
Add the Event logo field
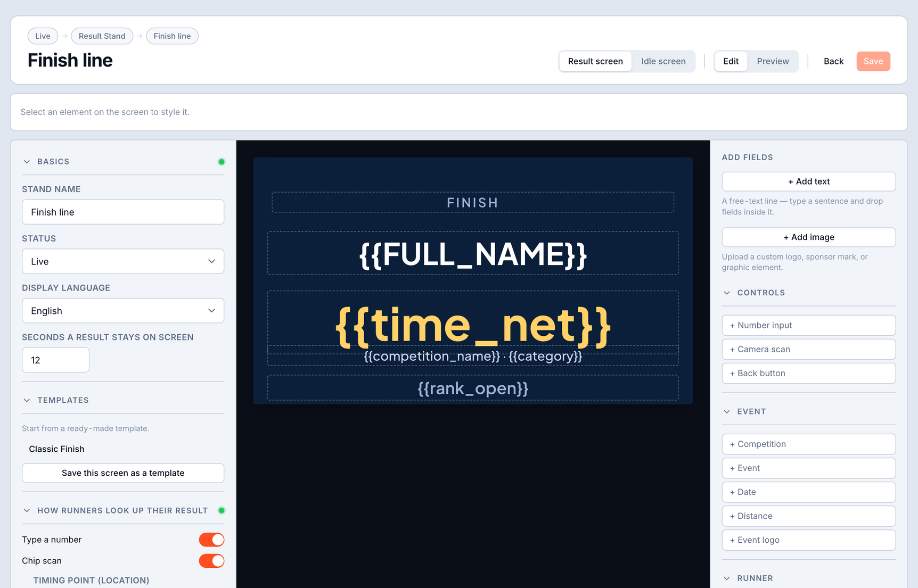pos(809,540)
